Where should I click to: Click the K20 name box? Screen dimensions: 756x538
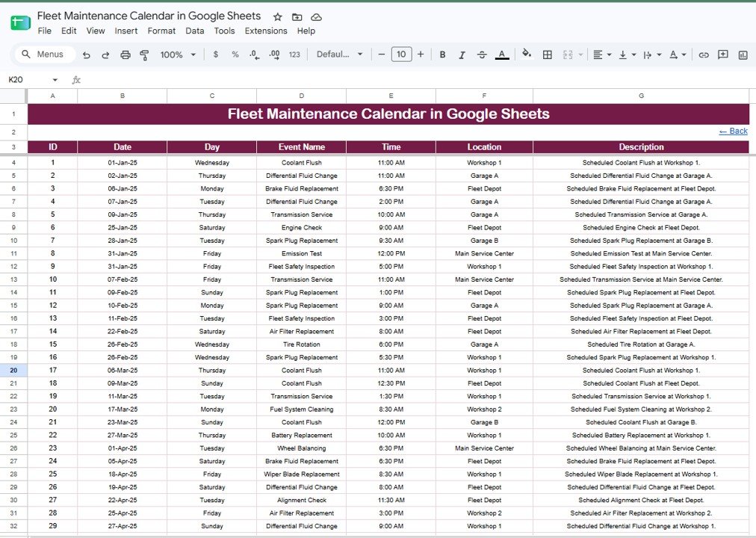point(16,79)
